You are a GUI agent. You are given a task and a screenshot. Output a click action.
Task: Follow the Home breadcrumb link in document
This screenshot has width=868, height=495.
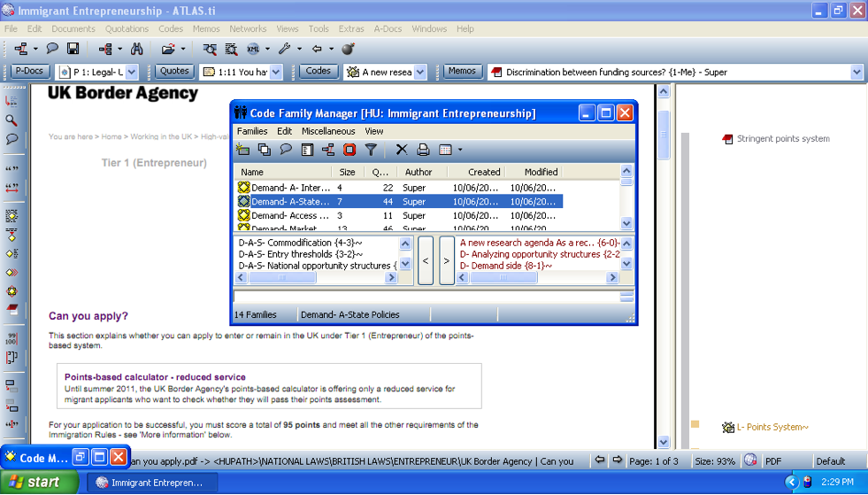(111, 136)
